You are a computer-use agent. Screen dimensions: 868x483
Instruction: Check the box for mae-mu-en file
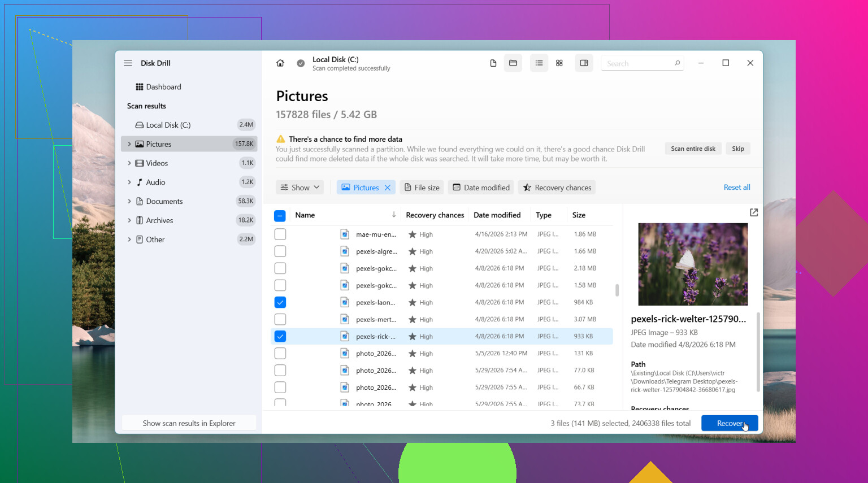point(280,234)
